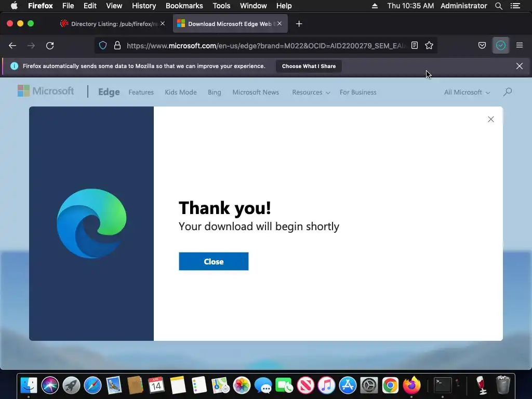532x399 pixels.
Task: Open News from the dock
Action: coord(305,385)
